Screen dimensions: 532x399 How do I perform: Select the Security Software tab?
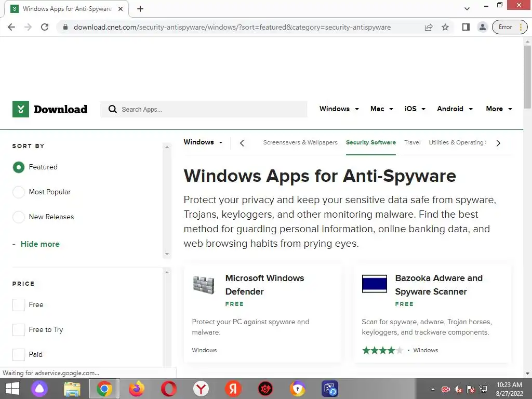click(371, 142)
